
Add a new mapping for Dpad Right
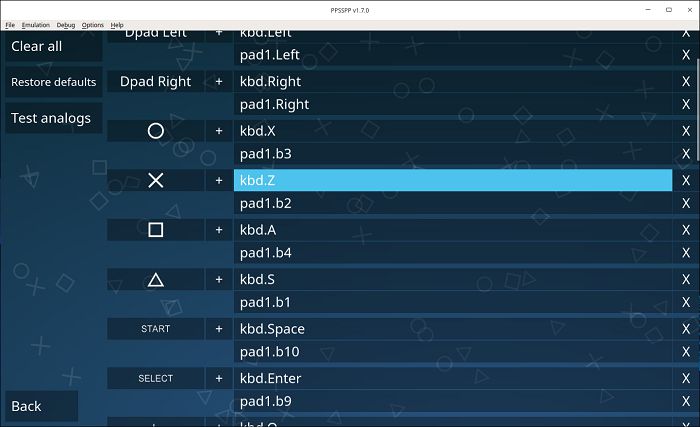219,81
